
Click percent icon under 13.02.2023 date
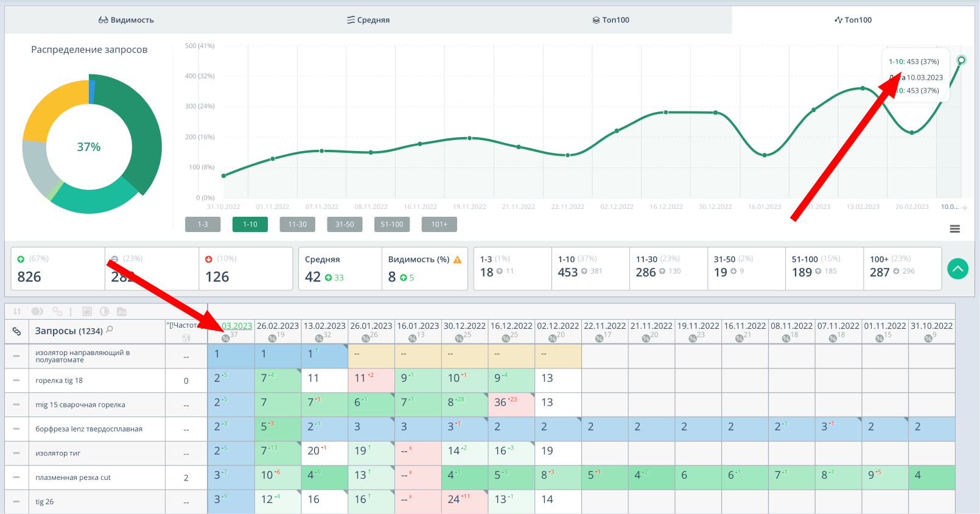319,339
